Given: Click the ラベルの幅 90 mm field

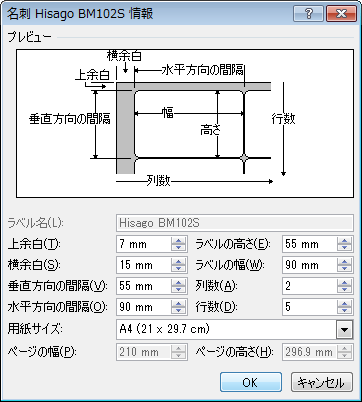Looking at the screenshot, I should (310, 265).
